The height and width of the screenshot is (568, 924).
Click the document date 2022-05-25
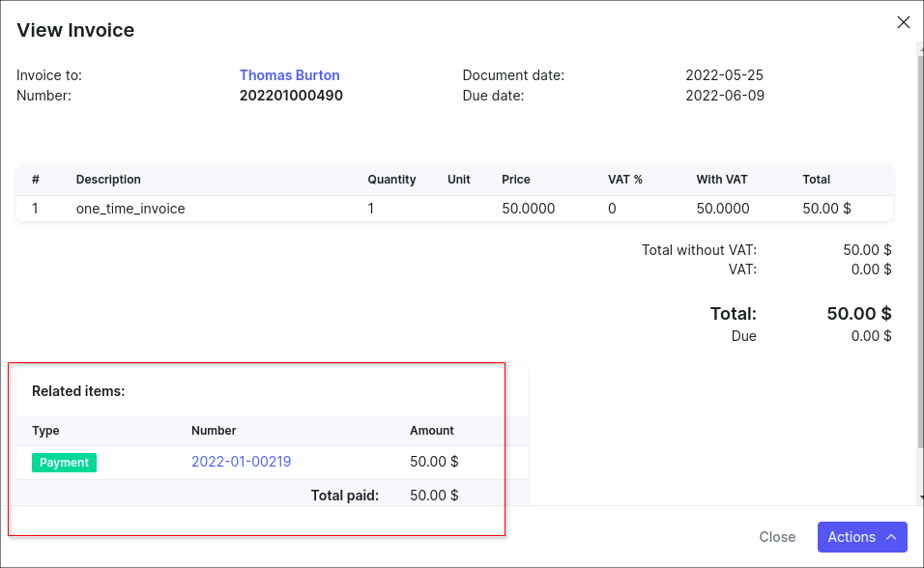pyautogui.click(x=724, y=75)
